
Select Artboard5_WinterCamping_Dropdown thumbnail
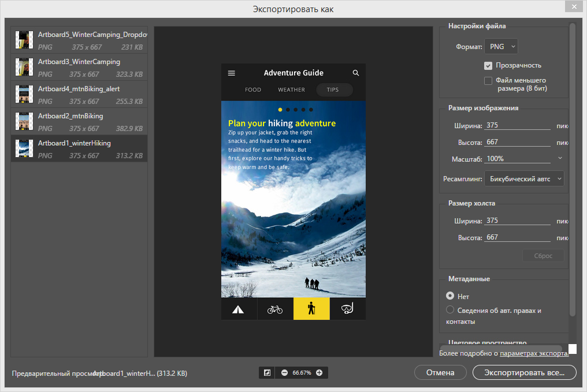click(24, 40)
